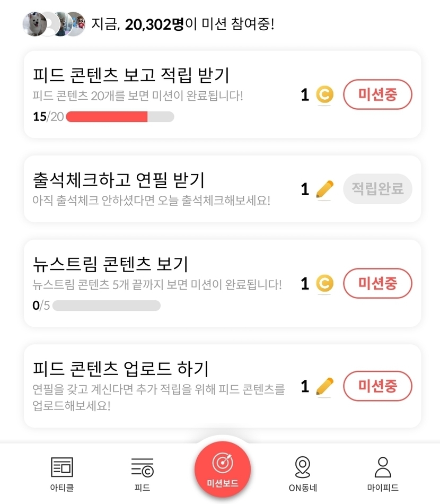The height and width of the screenshot is (504, 440).
Task: Tap the pencil icon for attendance check
Action: (x=324, y=189)
